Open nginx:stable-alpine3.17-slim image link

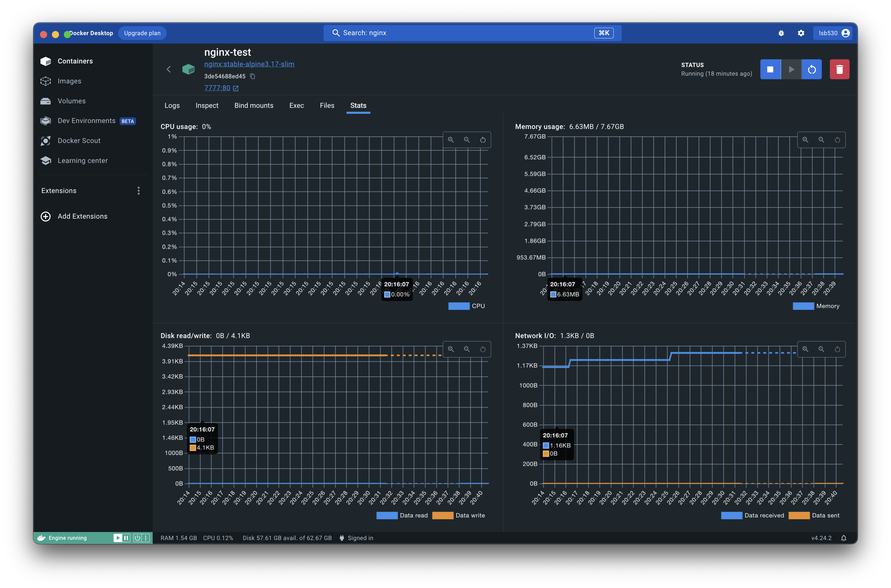[249, 64]
